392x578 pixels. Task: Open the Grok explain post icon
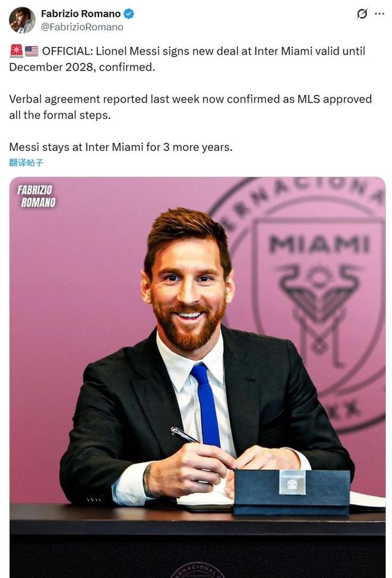pos(362,14)
